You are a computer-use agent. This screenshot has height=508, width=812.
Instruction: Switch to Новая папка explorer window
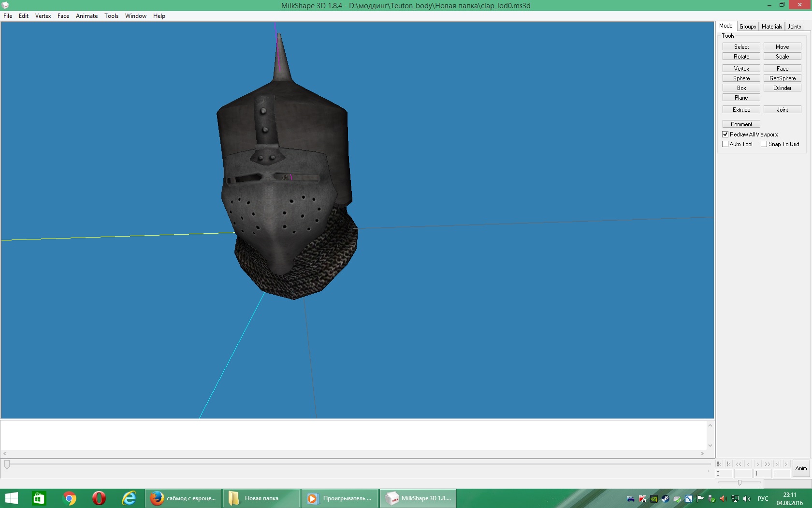pyautogui.click(x=262, y=498)
